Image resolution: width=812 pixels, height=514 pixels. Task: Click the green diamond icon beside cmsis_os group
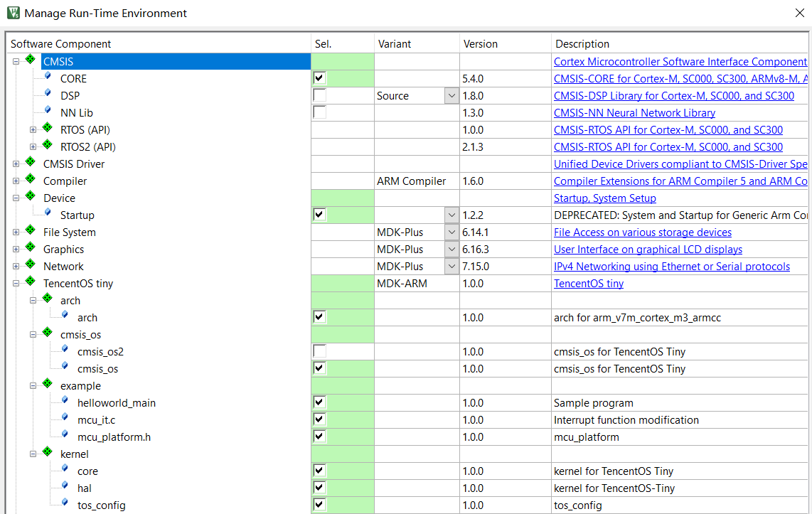pos(48,332)
